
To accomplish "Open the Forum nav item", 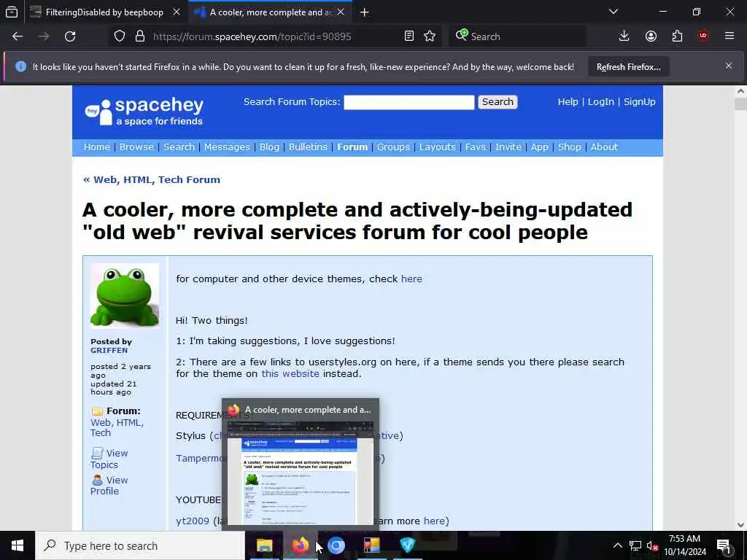I will coord(352,147).
